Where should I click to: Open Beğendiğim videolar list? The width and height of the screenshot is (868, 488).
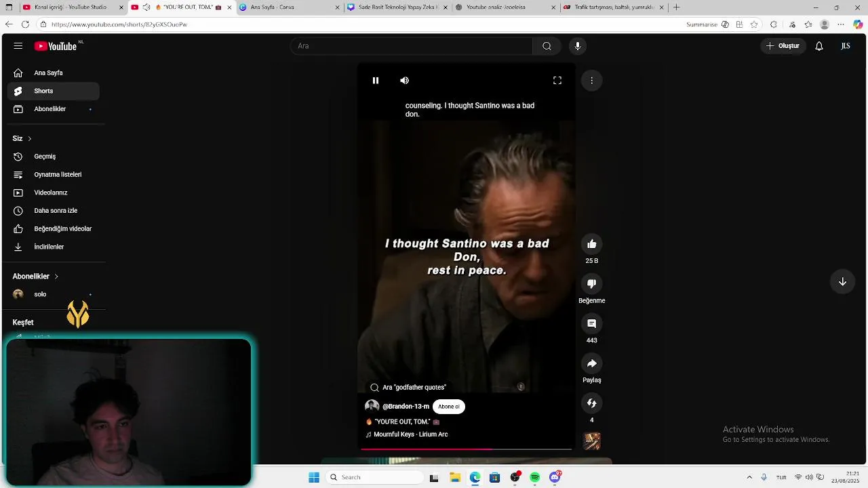[54, 229]
